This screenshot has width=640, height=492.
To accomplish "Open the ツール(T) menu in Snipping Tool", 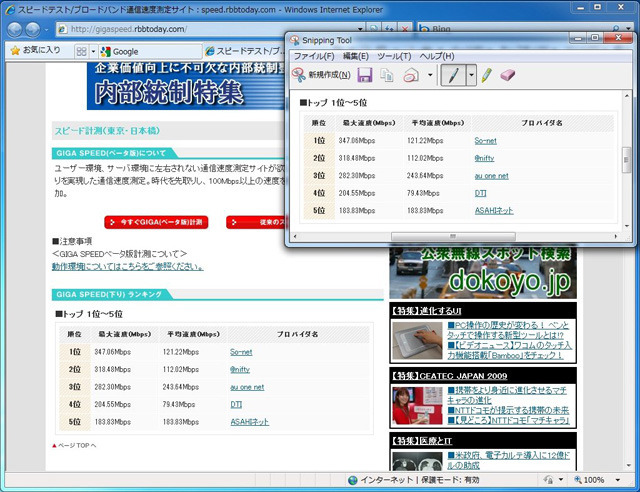I will point(394,56).
